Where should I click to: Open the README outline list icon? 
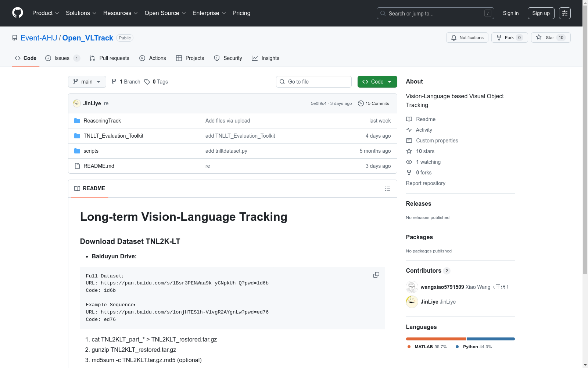click(x=388, y=189)
